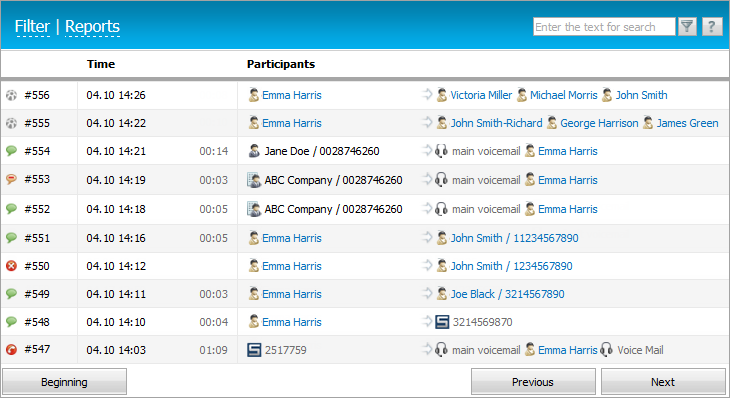Click conference status icon of call #556
The height and width of the screenshot is (398, 730).
11,95
